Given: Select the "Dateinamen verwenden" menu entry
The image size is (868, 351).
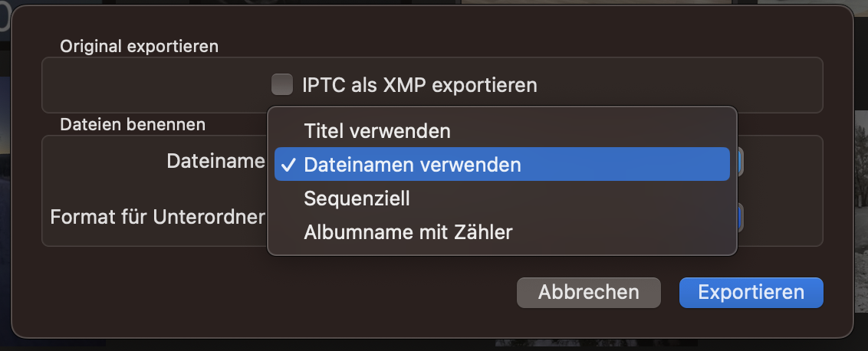Looking at the screenshot, I should pos(413,165).
